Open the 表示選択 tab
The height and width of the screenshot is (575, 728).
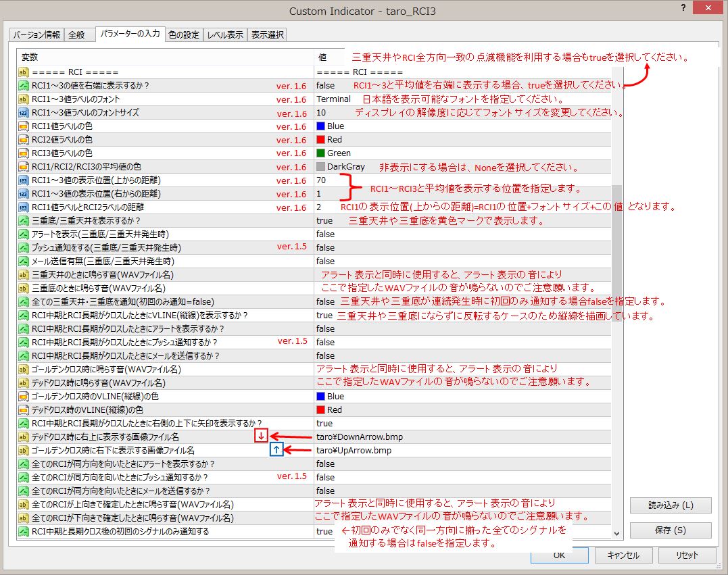(268, 35)
